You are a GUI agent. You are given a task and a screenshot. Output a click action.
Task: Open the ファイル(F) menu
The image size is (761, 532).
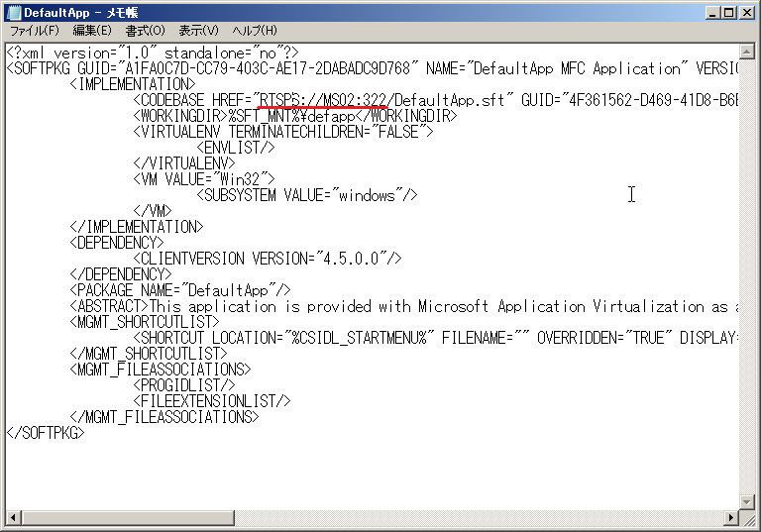tap(35, 31)
